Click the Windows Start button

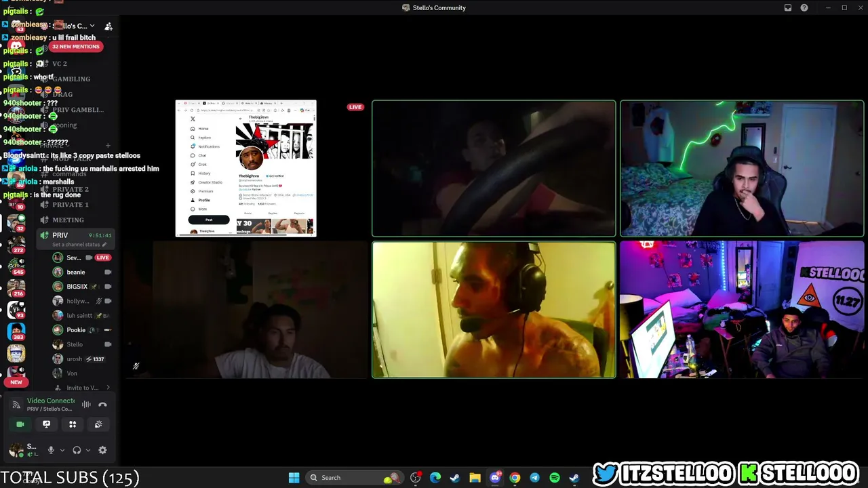(294, 478)
